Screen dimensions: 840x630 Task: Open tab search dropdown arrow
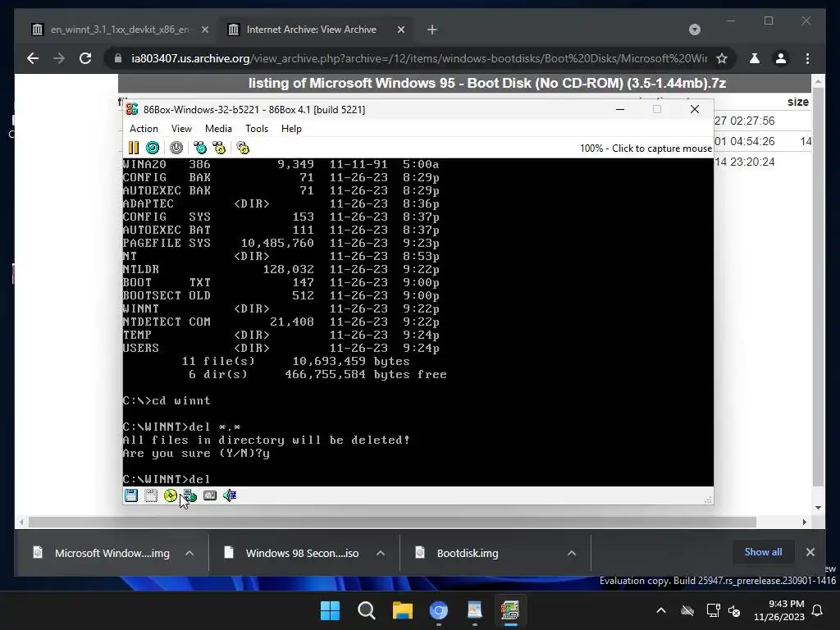pyautogui.click(x=694, y=30)
